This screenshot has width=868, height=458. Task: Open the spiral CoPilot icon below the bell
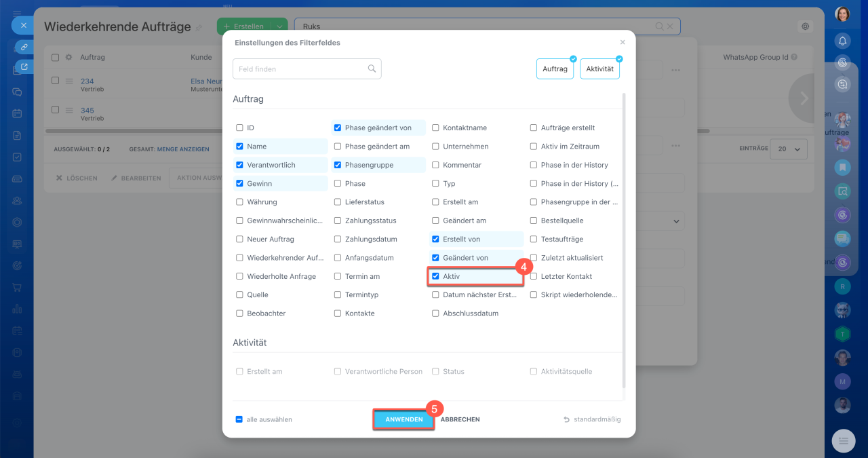coord(842,62)
